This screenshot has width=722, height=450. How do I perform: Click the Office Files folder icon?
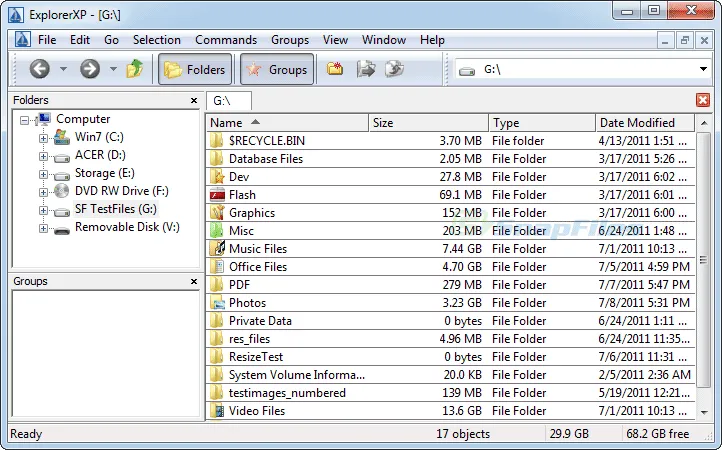(x=217, y=267)
